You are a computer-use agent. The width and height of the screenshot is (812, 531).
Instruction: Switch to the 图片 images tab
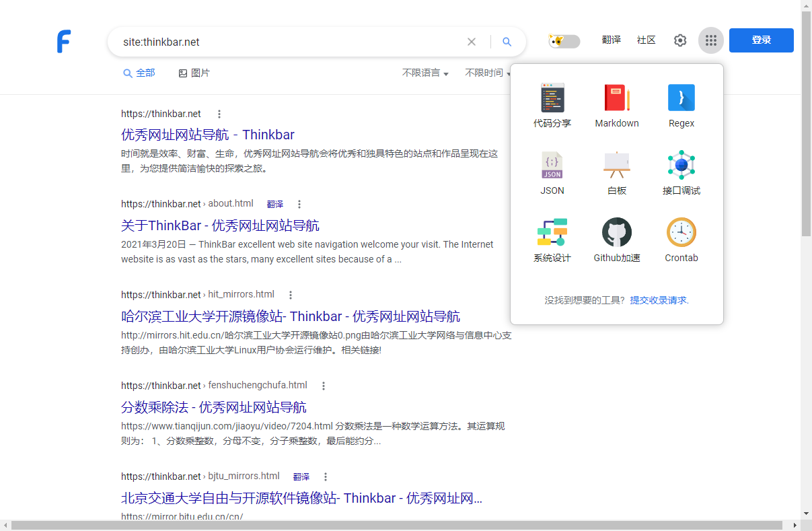[194, 73]
